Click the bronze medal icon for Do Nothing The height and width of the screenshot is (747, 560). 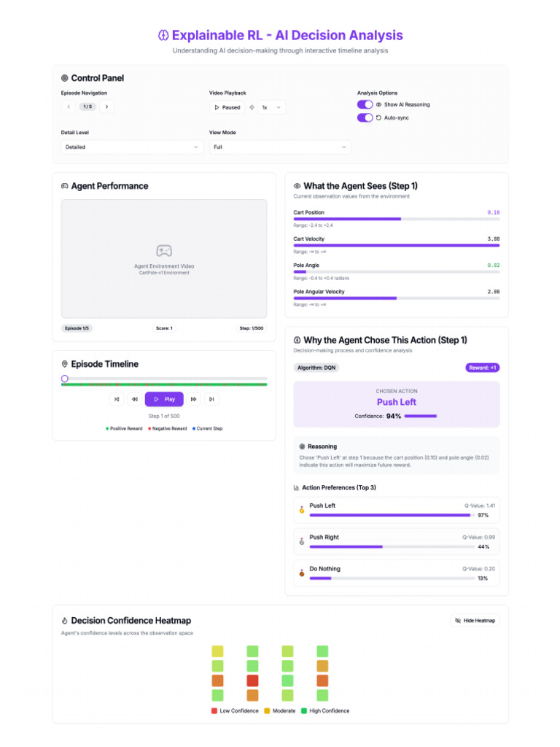point(301,573)
